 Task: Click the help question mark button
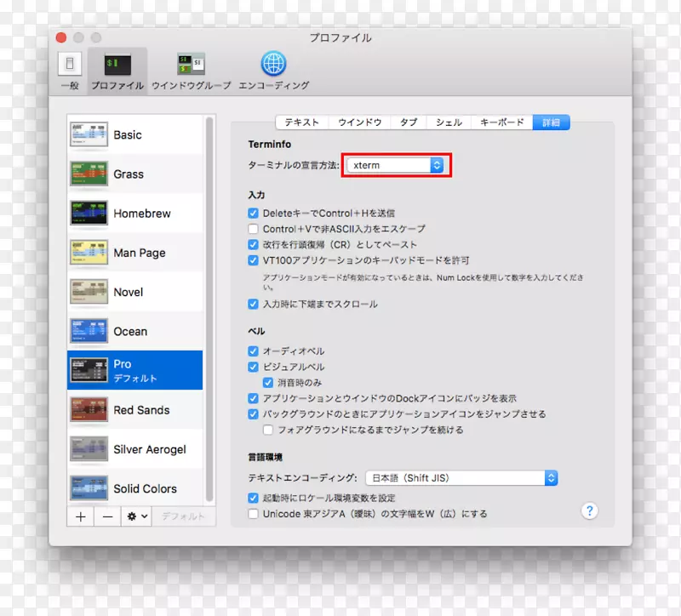589,510
